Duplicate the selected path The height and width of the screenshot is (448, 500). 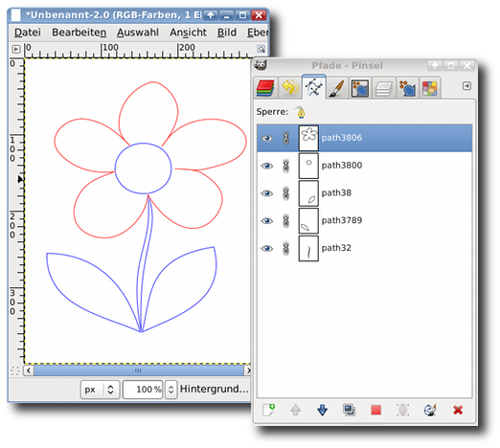[349, 410]
